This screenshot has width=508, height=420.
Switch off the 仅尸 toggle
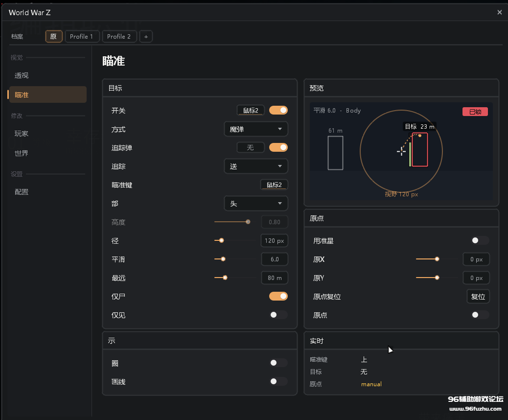point(278,296)
